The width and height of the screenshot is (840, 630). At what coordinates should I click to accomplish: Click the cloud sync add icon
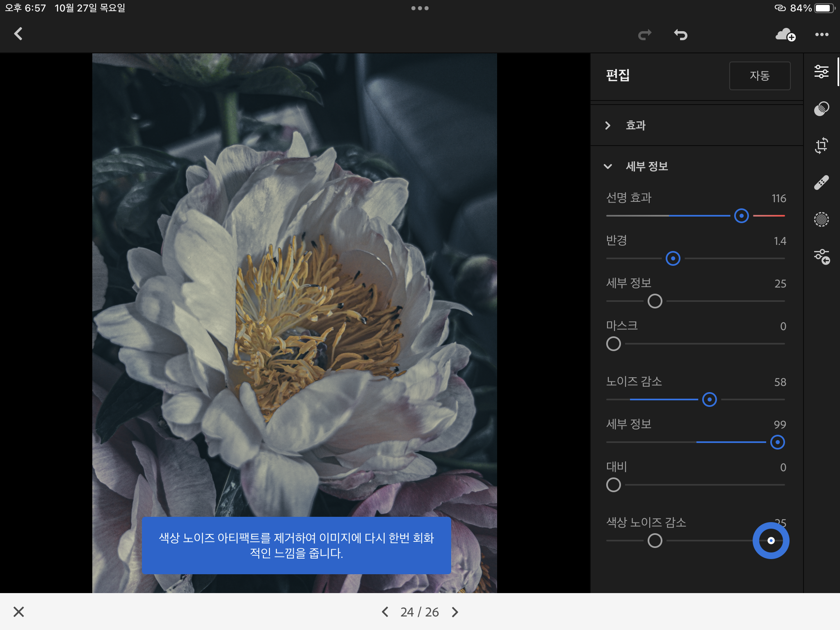click(x=785, y=35)
